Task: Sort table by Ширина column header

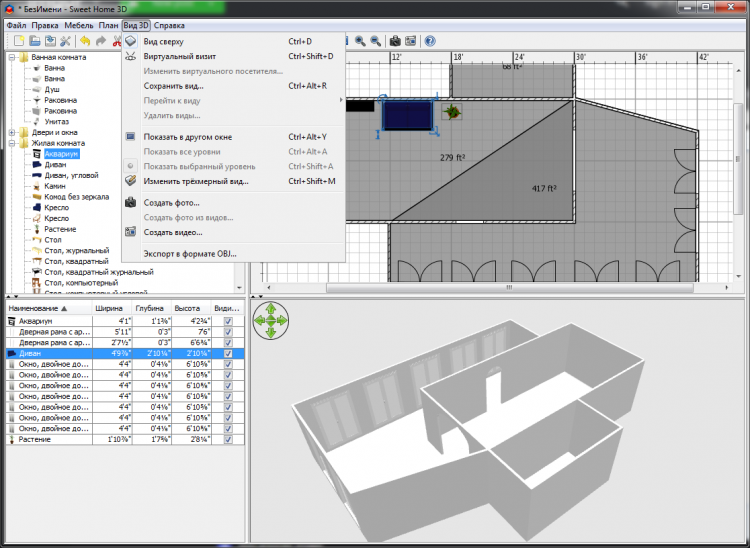Action: (108, 309)
